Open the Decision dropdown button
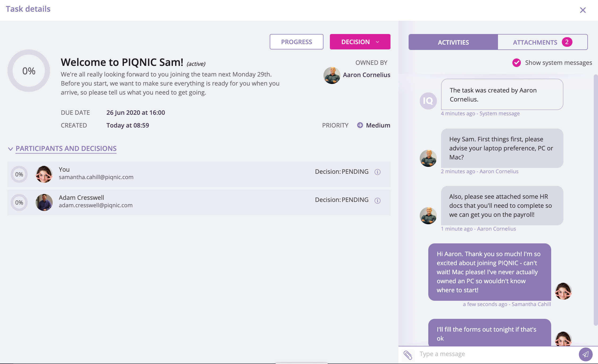 (x=360, y=42)
